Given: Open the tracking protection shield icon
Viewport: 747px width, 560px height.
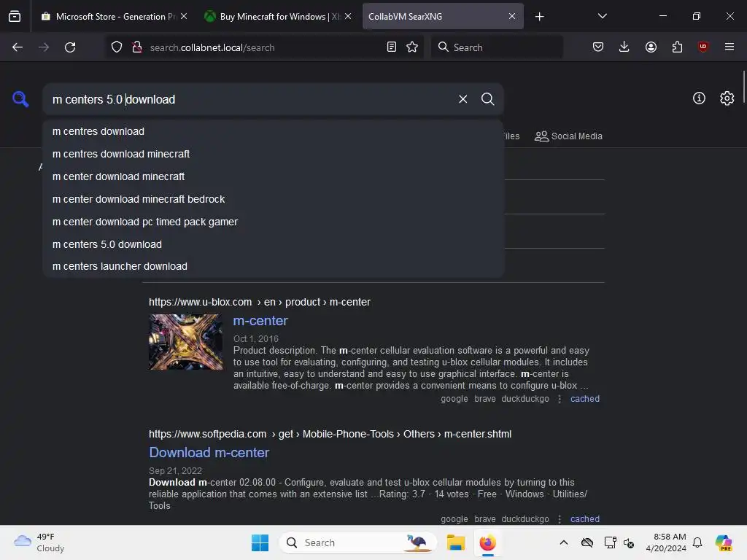Looking at the screenshot, I should point(117,47).
